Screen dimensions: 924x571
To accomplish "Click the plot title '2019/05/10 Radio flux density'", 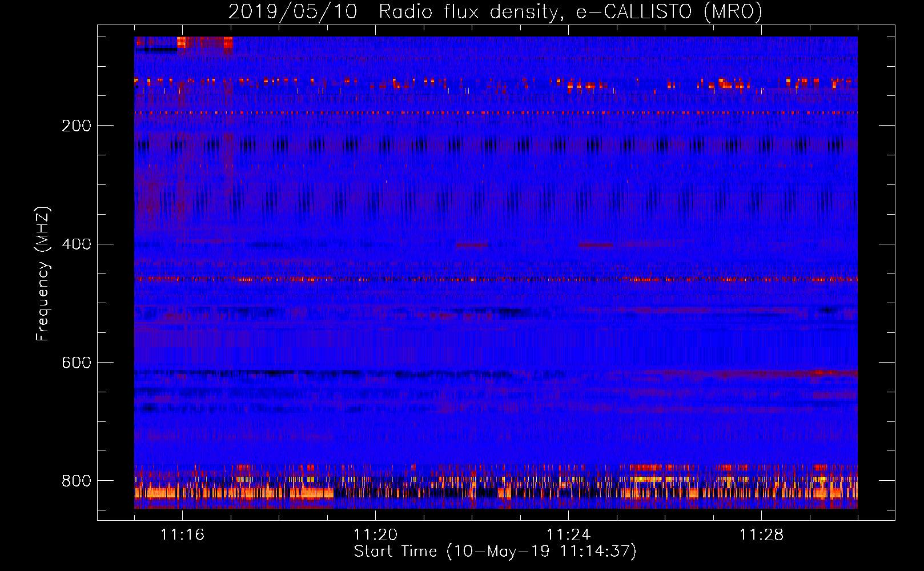I will coord(496,11).
